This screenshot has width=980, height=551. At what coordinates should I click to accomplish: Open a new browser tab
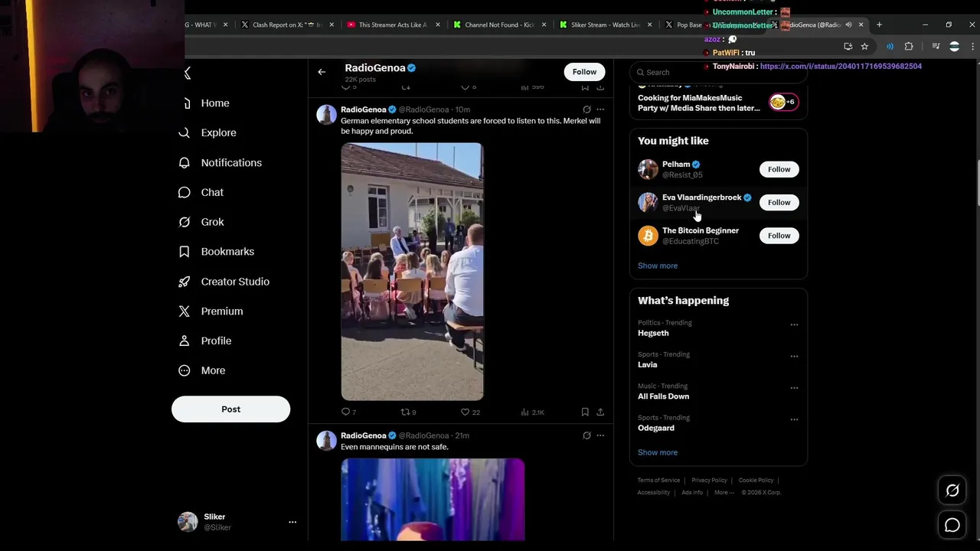click(879, 24)
